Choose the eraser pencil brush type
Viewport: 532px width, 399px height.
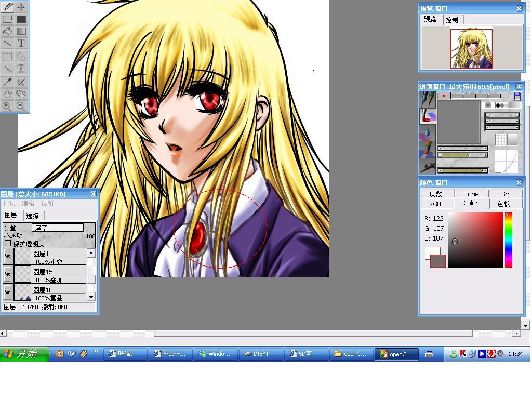pos(428,149)
